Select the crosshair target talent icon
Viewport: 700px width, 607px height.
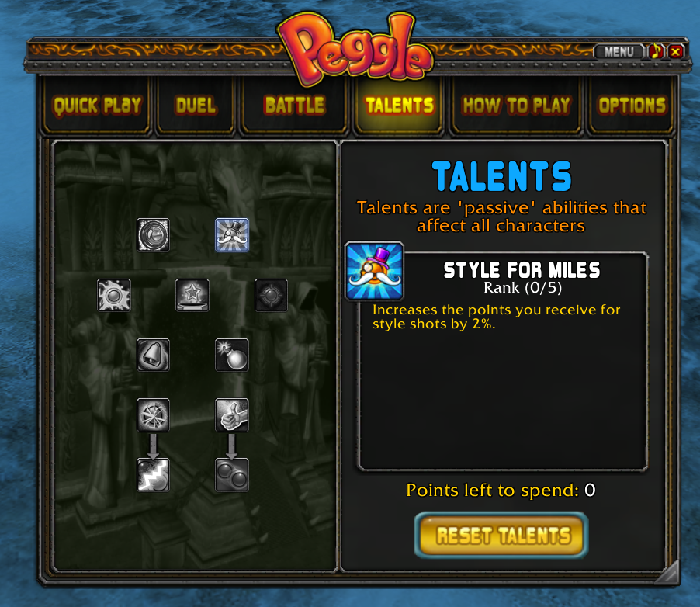point(271,295)
